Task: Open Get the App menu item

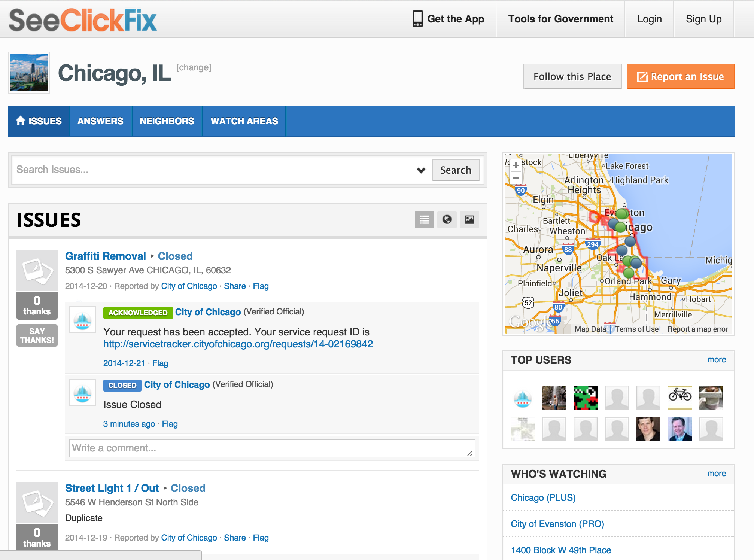Action: [448, 19]
